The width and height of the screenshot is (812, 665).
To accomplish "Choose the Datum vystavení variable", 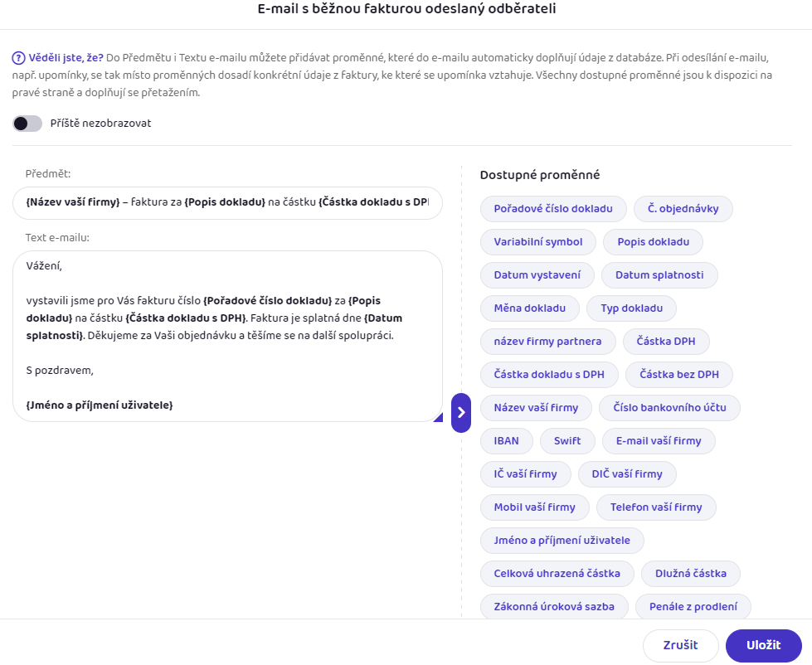I will 537,275.
